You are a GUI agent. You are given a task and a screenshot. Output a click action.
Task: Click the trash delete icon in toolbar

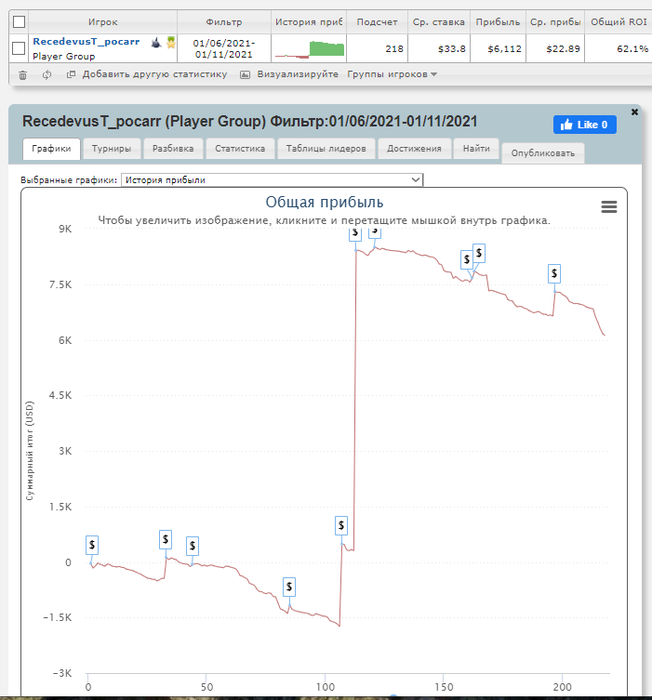[x=23, y=75]
